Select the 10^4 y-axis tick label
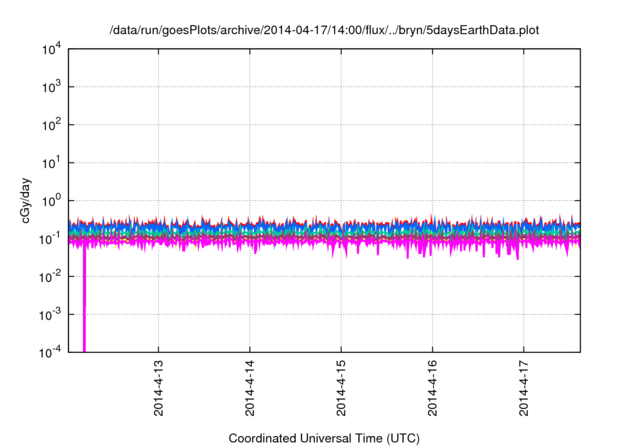Image resolution: width=640 pixels, height=448 pixels. tap(52, 49)
